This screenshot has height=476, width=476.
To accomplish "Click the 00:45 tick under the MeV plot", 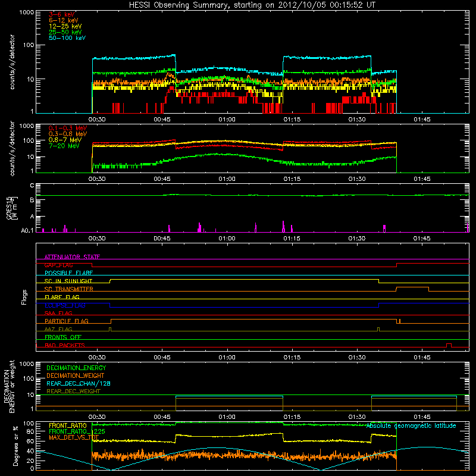I will pos(162,179).
